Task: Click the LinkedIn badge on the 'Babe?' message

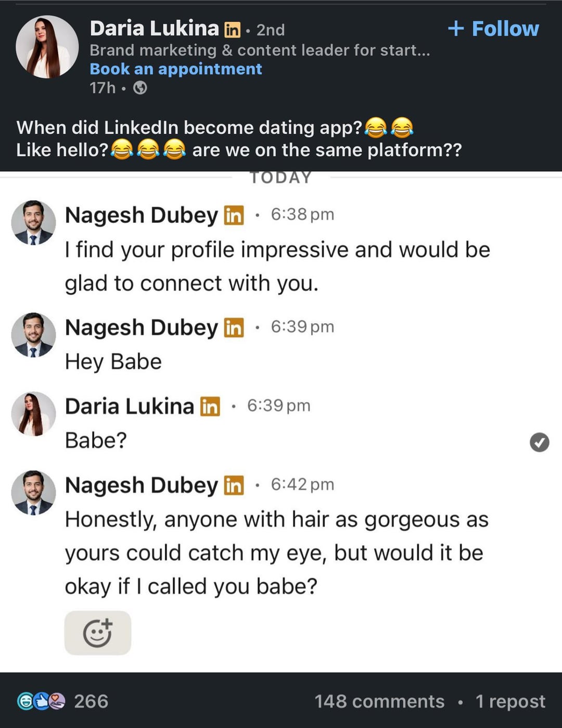Action: (210, 406)
